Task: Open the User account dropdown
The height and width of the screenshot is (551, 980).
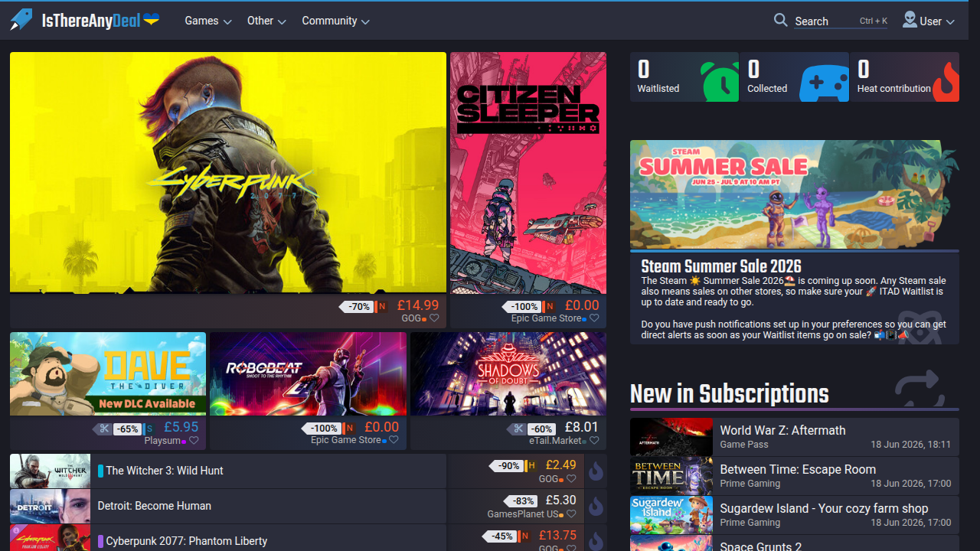Action: (x=929, y=21)
